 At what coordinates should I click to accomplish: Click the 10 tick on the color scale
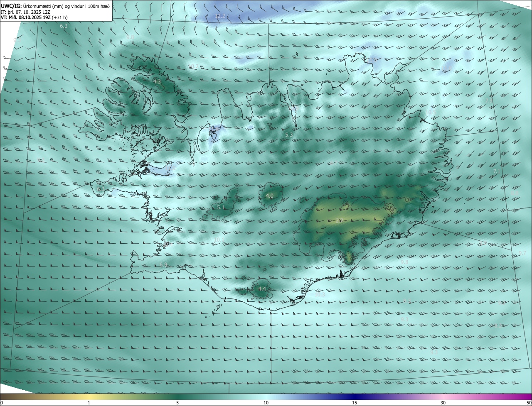tap(266, 403)
